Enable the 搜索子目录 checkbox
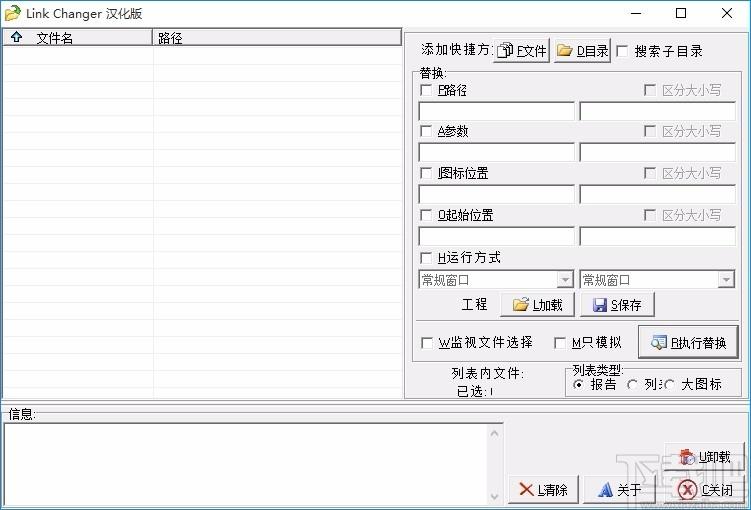 coord(623,51)
